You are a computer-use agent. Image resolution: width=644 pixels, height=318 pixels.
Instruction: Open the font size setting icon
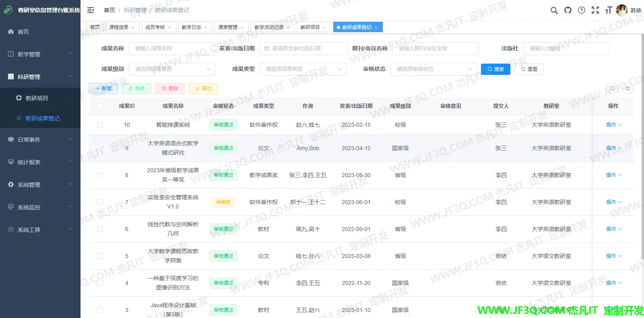tap(609, 10)
